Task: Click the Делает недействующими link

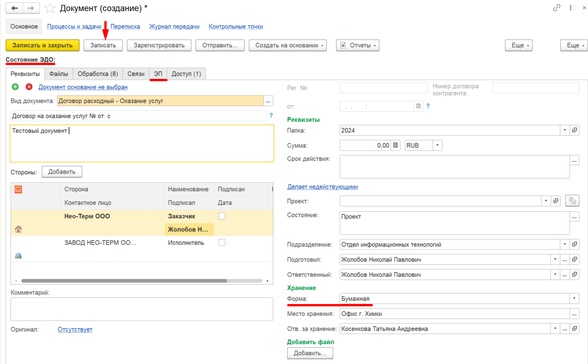Action: (323, 187)
